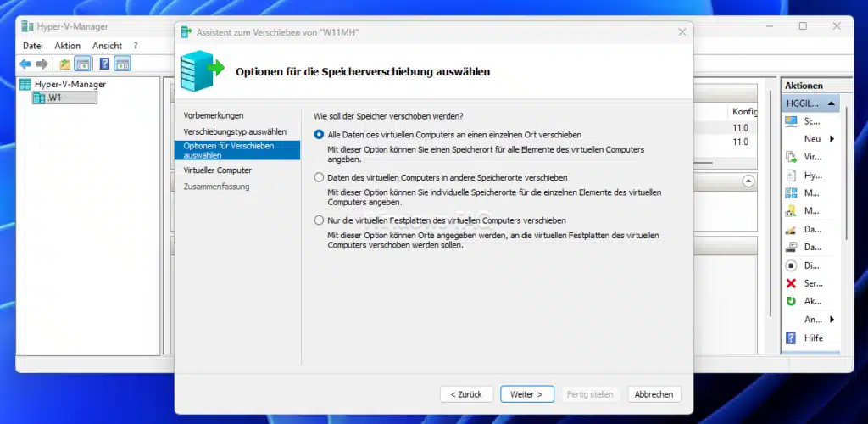Expand the An... submenu arrow in Aktionen
Image resolution: width=868 pixels, height=424 pixels.
coord(832,320)
